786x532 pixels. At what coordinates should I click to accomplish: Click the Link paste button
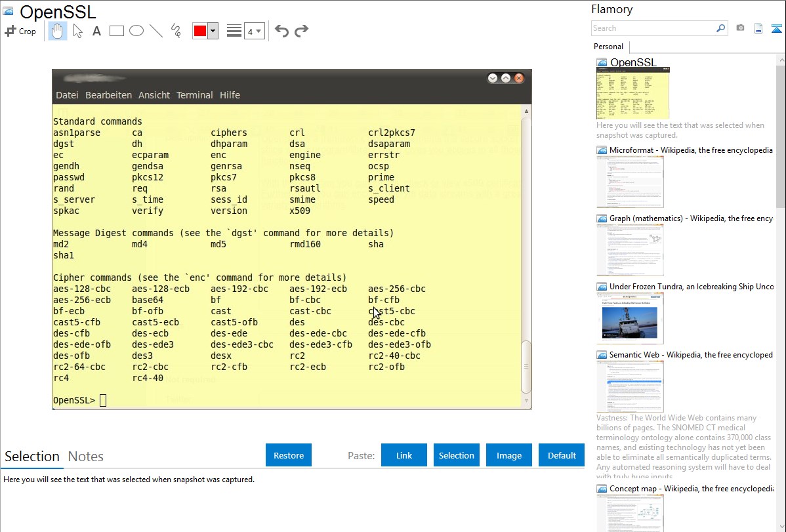[404, 455]
